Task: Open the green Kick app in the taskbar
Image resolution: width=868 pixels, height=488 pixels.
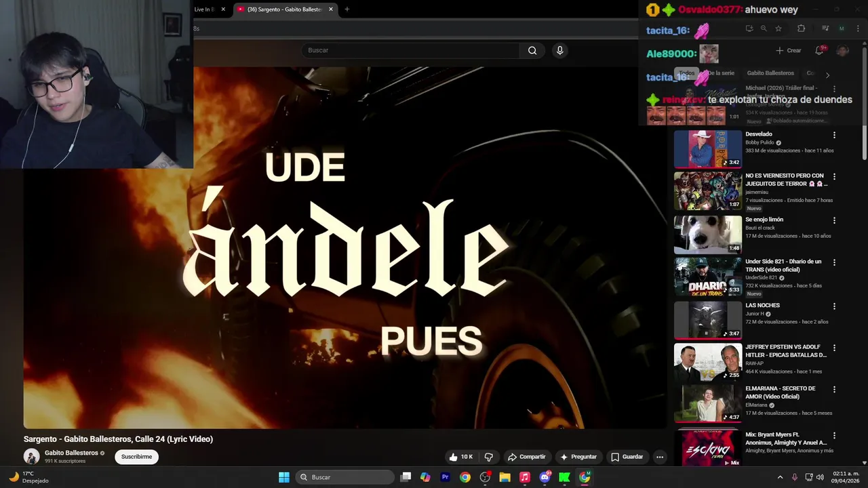Action: (564, 477)
